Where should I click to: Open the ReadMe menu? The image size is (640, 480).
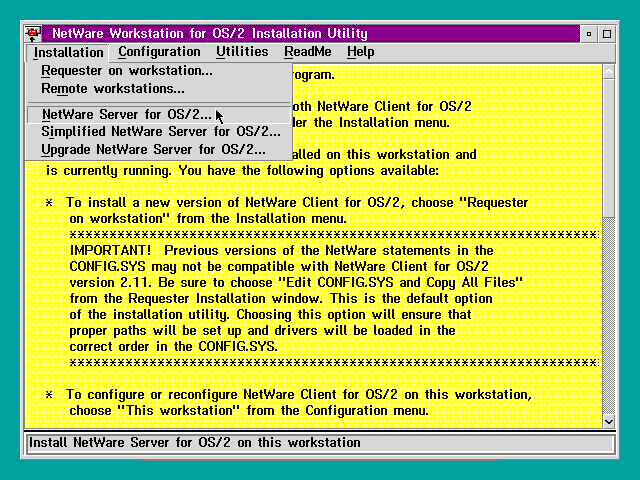[x=308, y=52]
